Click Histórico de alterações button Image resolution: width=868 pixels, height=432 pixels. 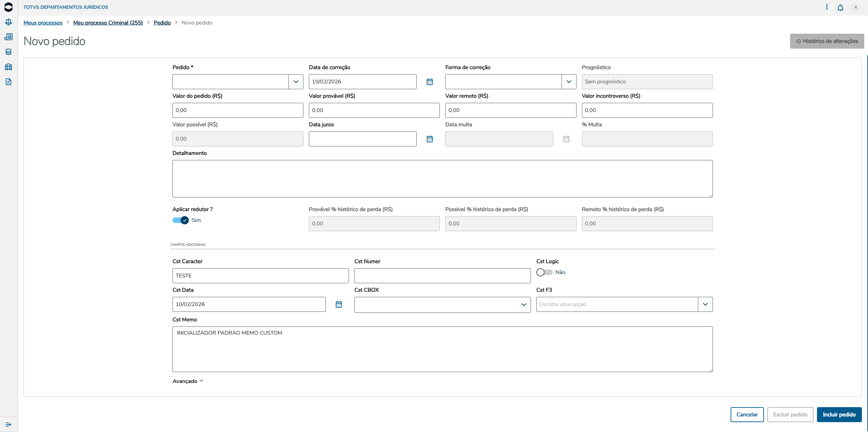click(x=827, y=41)
